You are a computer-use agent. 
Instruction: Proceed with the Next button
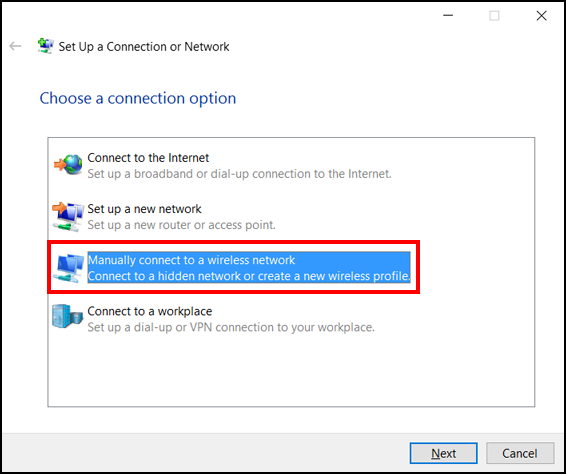coord(444,453)
